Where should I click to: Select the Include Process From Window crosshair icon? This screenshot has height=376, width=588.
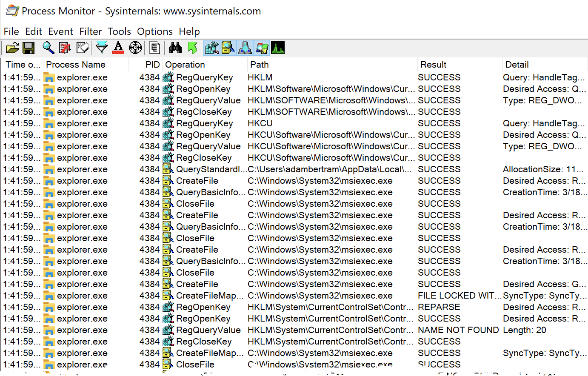(x=135, y=48)
